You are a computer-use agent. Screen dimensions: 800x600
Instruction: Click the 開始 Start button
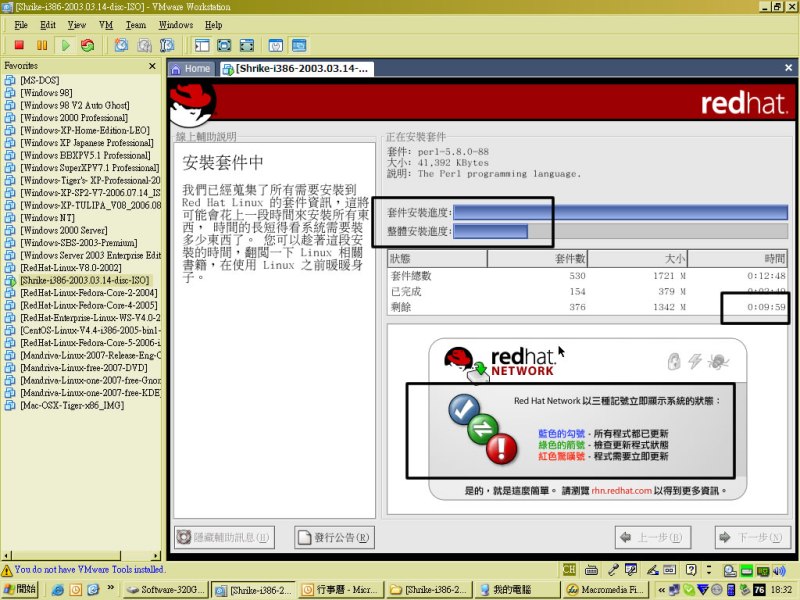point(20,589)
